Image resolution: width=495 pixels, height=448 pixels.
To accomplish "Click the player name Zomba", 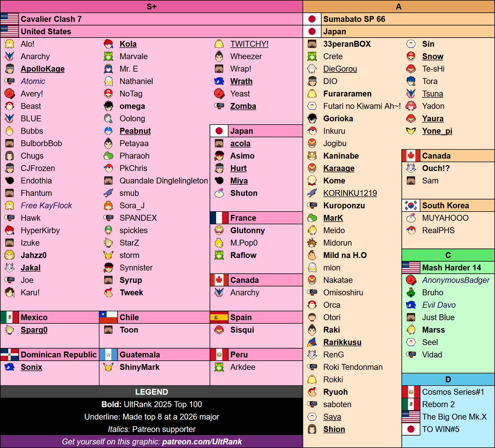I will pyautogui.click(x=243, y=106).
